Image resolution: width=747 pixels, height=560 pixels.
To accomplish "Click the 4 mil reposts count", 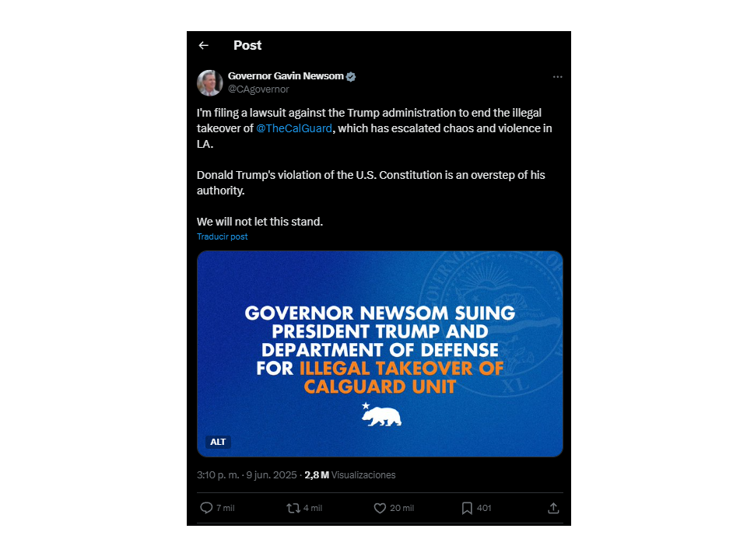I will (x=313, y=508).
